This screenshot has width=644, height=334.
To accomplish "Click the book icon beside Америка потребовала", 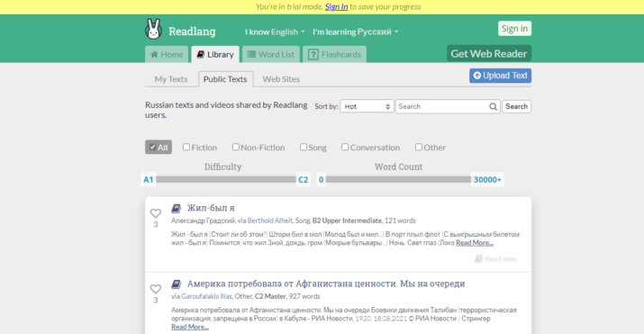I will [177, 284].
